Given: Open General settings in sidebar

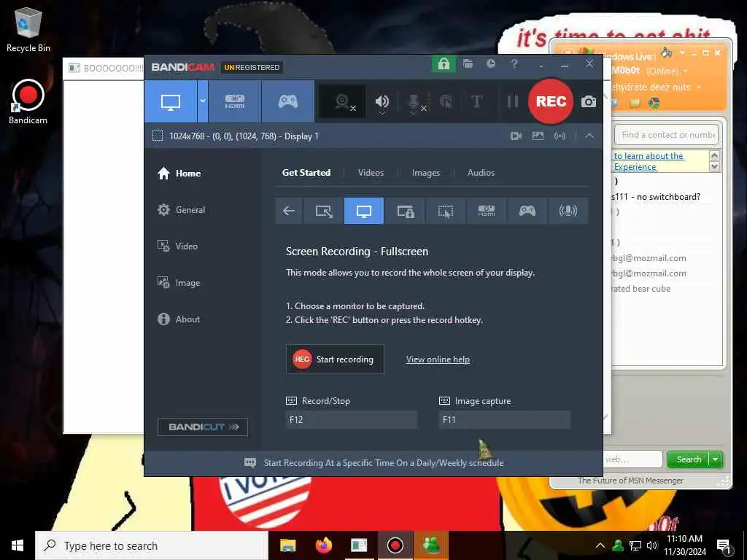Looking at the screenshot, I should pos(181,210).
